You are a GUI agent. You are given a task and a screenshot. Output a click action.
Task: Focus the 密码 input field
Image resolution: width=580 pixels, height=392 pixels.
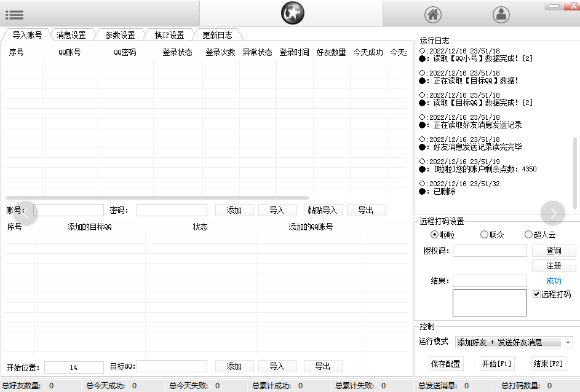(172, 210)
